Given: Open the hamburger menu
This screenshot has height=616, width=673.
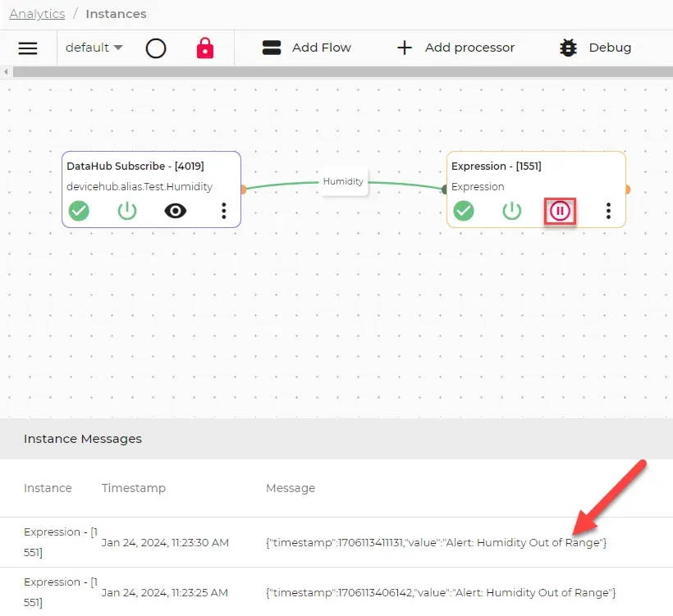Looking at the screenshot, I should click(28, 48).
